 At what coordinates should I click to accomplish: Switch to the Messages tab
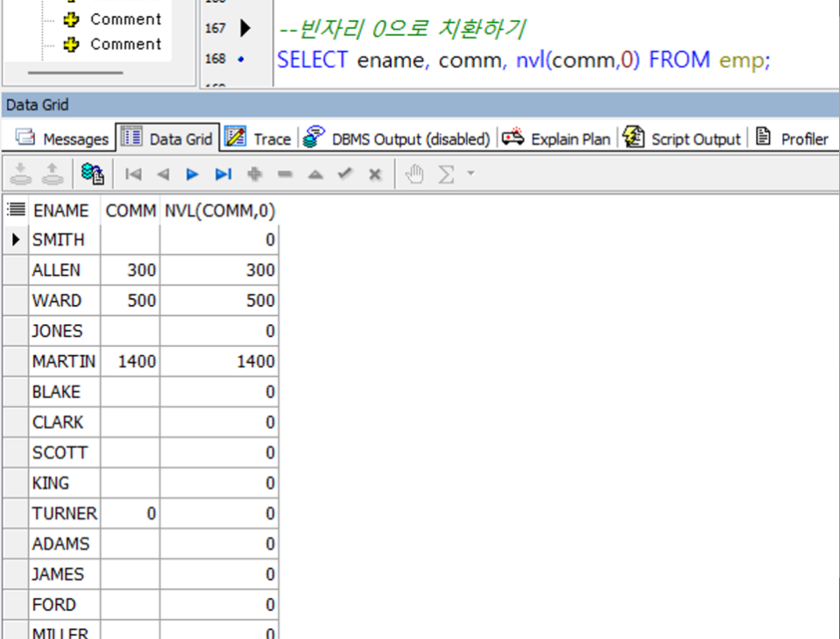[62, 138]
